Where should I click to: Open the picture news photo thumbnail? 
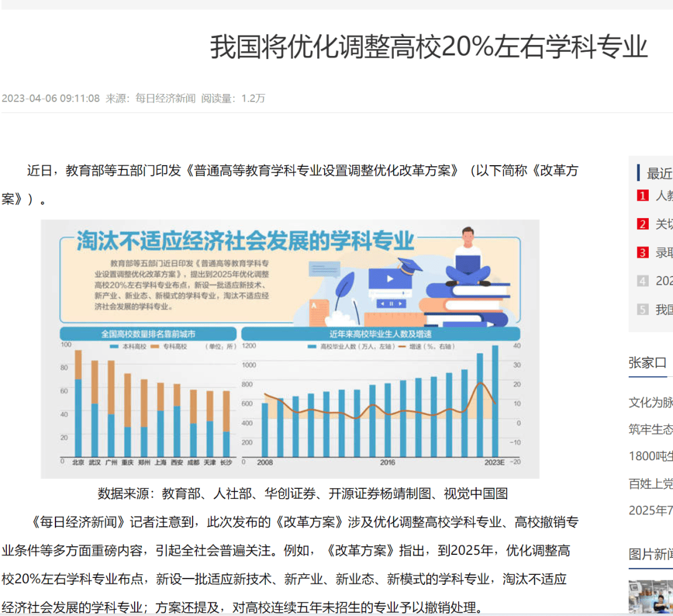[x=651, y=596]
